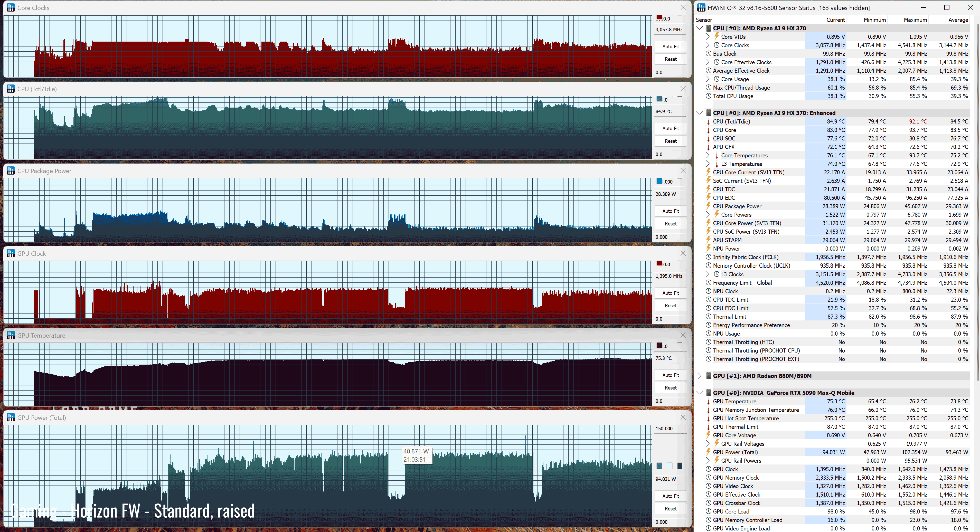The image size is (980, 532).
Task: Click the chip icon beside NVIDIA GeForce RTX 5090 header
Action: tap(708, 393)
